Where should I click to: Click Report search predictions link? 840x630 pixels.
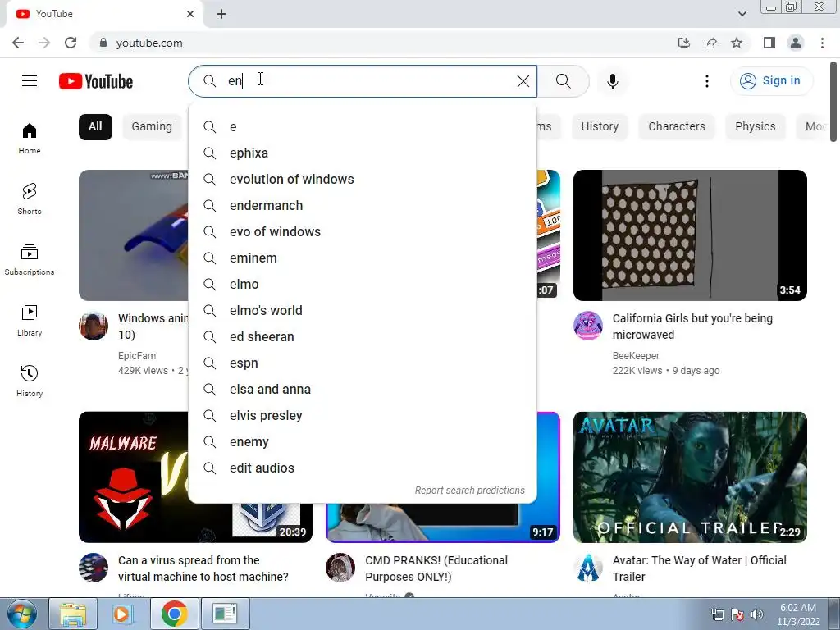click(x=470, y=491)
